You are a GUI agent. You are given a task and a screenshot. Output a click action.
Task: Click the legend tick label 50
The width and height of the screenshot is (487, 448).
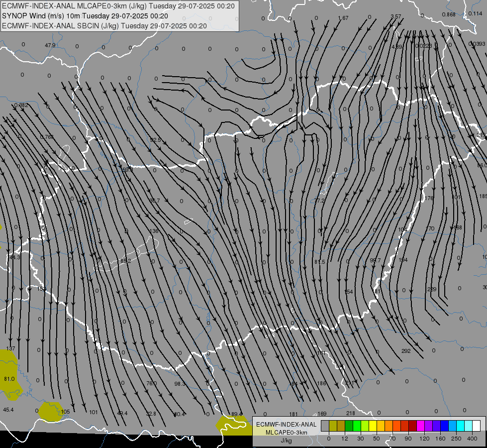pyautogui.click(x=376, y=439)
